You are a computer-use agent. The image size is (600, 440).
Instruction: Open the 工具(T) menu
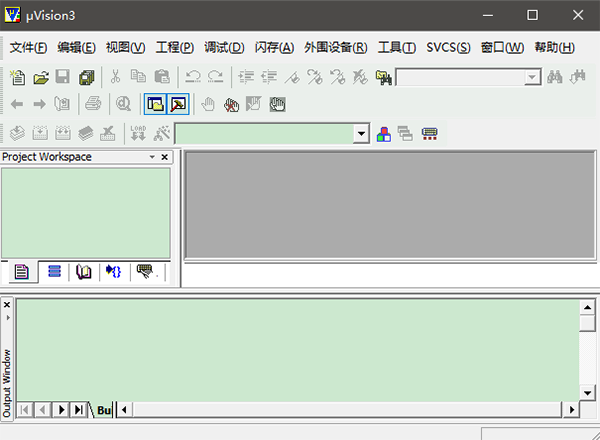[397, 47]
